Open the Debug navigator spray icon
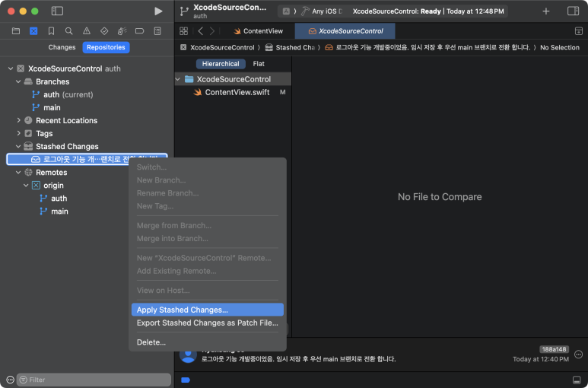Image resolution: width=588 pixels, height=388 pixels. [x=122, y=31]
